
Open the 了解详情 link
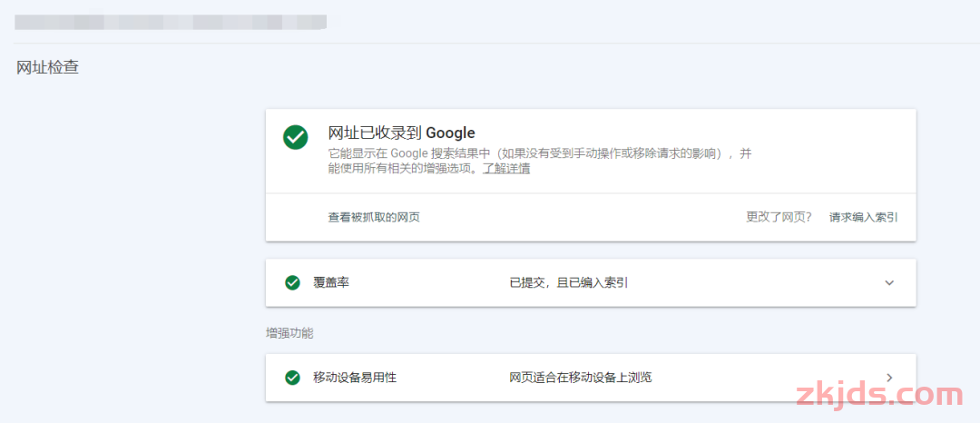(506, 170)
